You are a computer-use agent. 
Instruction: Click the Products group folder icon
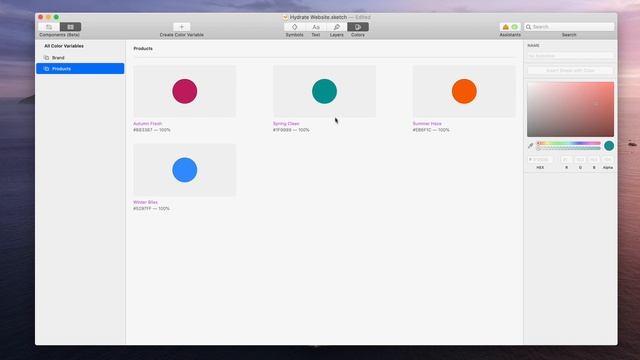(x=46, y=69)
